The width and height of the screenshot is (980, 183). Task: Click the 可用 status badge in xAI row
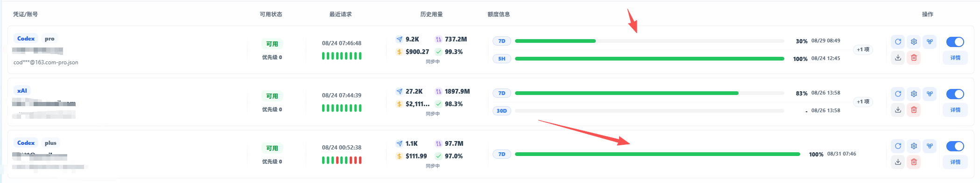click(272, 96)
